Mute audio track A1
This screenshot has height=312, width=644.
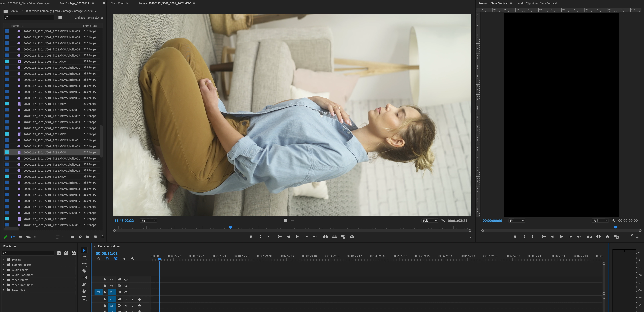[126, 300]
